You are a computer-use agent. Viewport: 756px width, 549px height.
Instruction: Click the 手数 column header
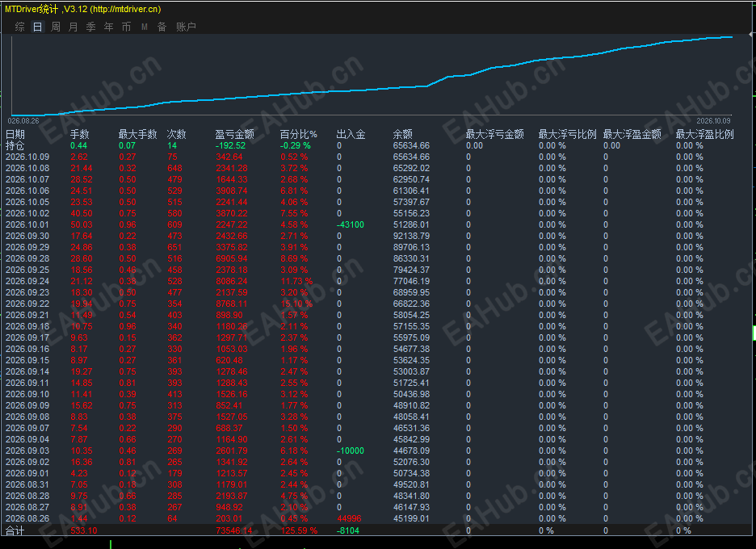coord(79,135)
